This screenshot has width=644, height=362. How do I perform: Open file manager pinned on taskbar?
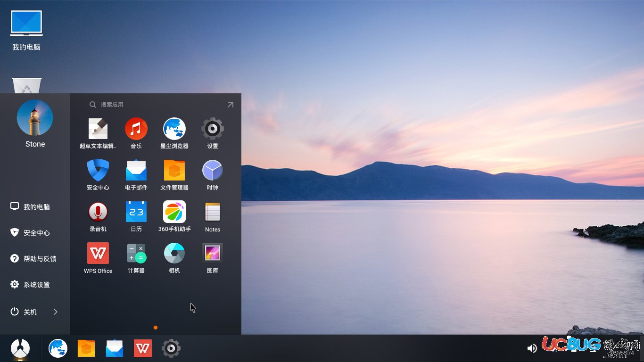click(x=86, y=348)
